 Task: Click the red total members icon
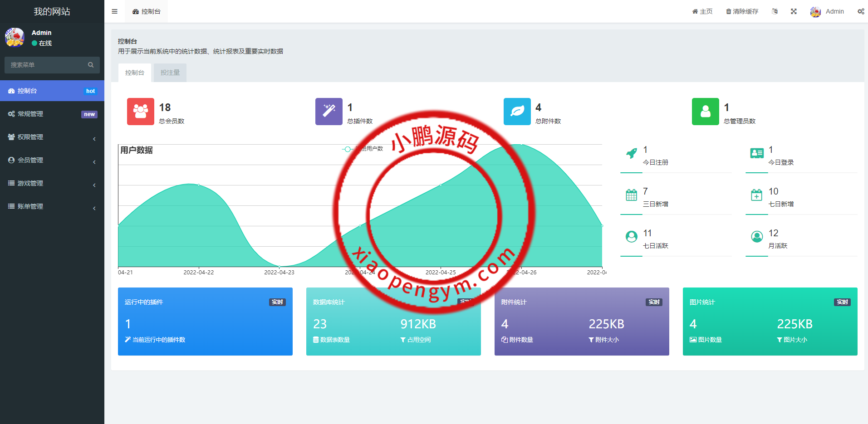(140, 112)
